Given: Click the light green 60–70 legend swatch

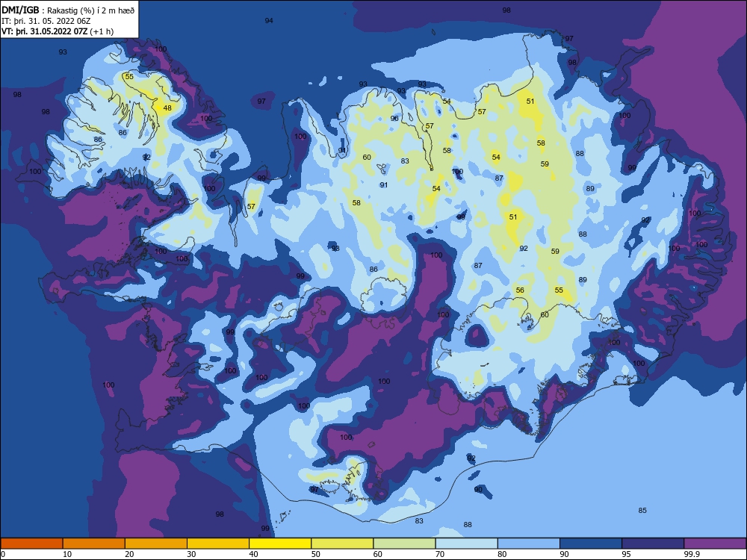Looking at the screenshot, I should click(x=404, y=544).
